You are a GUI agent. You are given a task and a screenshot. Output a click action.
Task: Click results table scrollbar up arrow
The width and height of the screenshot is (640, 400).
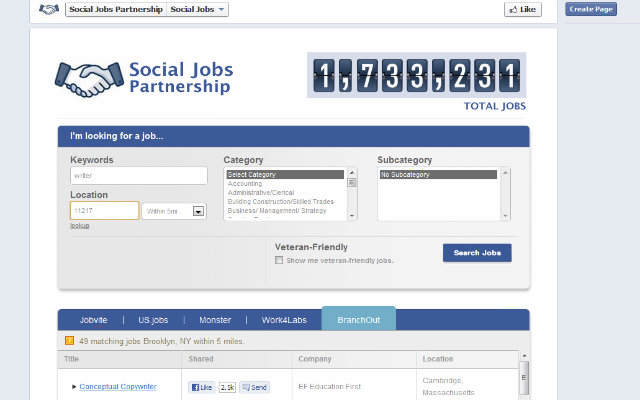click(524, 356)
